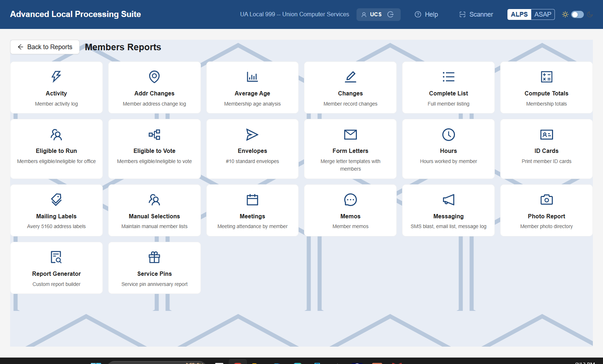Click the Advanced Local Processing Suite title
Viewport: 603px width, 364px height.
(75, 14)
